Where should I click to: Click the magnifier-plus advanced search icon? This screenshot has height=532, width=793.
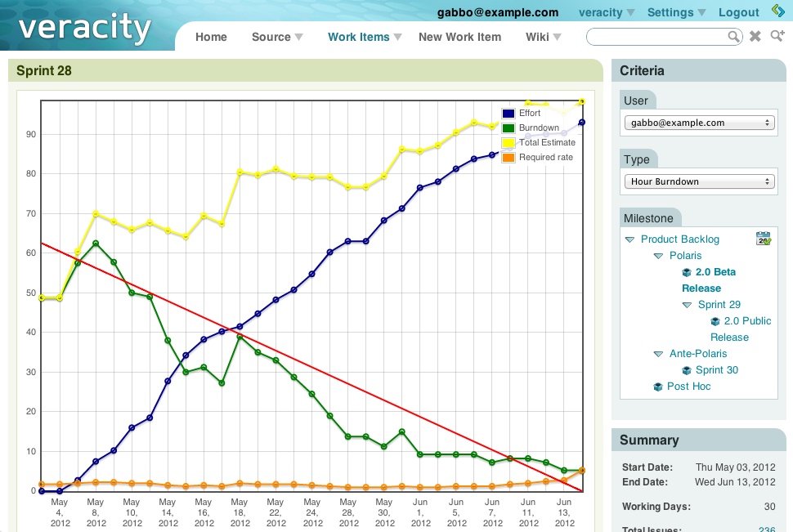pos(777,37)
